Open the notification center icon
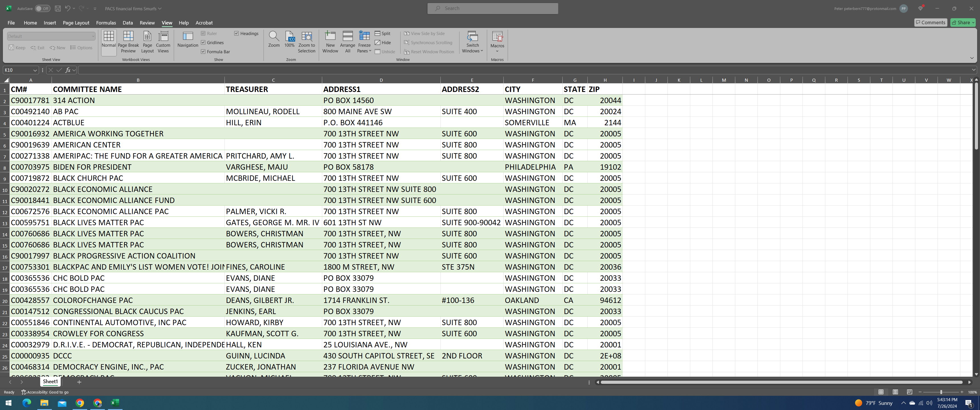This screenshot has height=410, width=980. click(969, 403)
